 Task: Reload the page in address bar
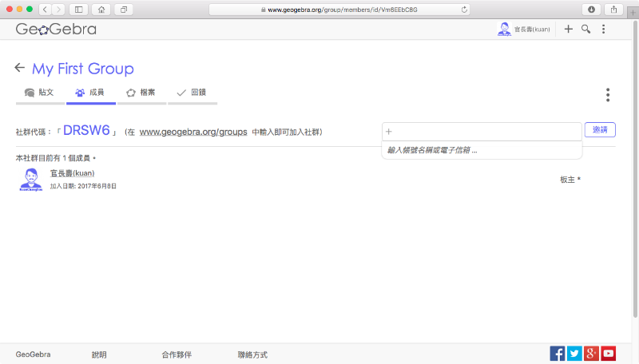pos(464,10)
